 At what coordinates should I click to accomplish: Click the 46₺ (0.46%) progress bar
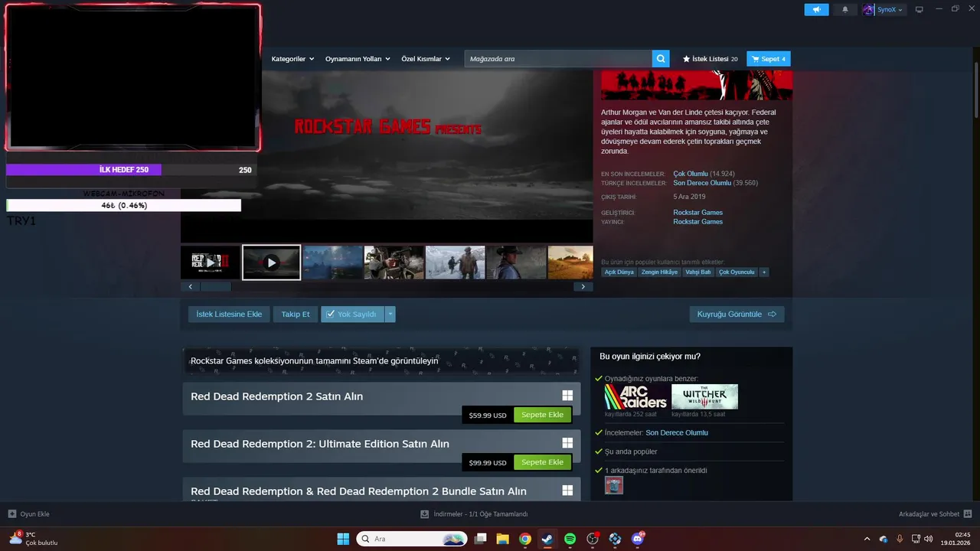(123, 205)
